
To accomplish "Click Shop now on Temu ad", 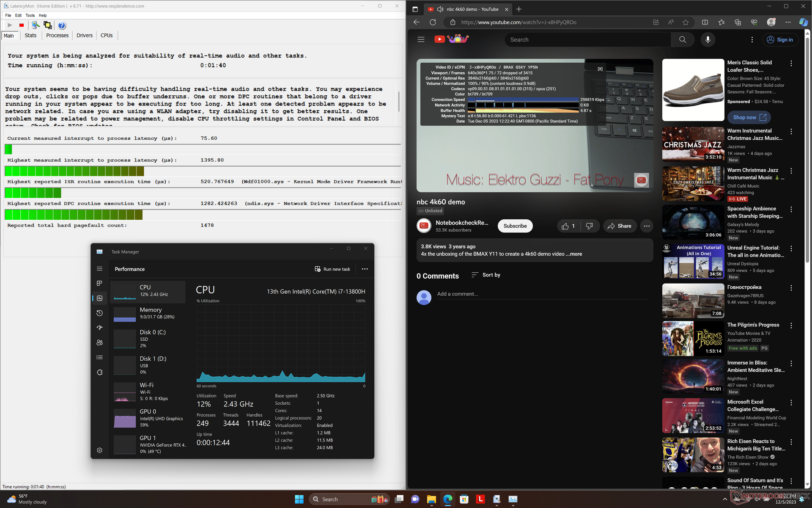I will [749, 117].
